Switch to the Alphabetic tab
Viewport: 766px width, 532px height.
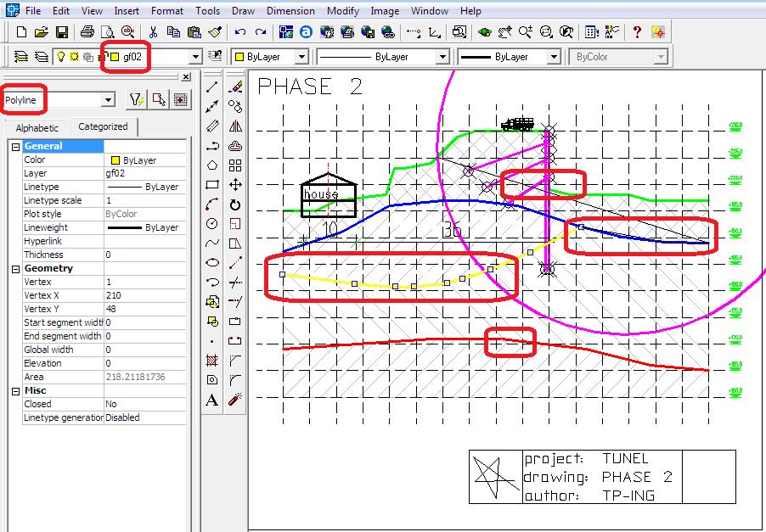point(37,128)
